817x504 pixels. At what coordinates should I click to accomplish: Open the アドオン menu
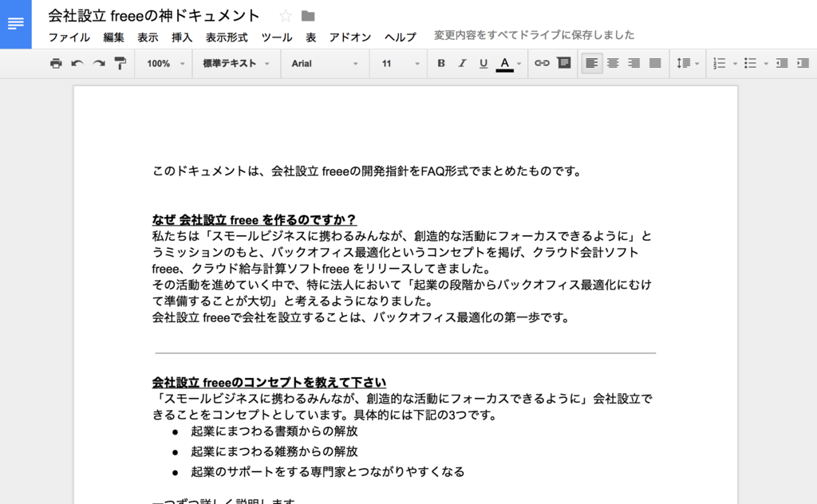tap(350, 37)
